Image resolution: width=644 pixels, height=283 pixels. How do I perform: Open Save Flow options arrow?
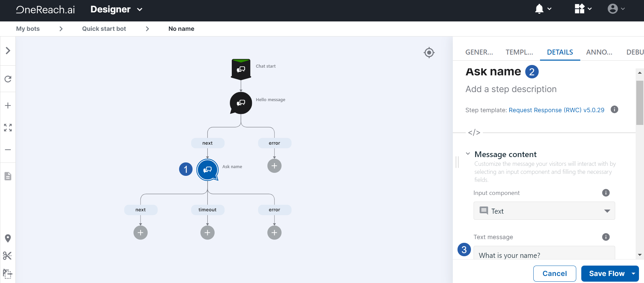pos(634,274)
